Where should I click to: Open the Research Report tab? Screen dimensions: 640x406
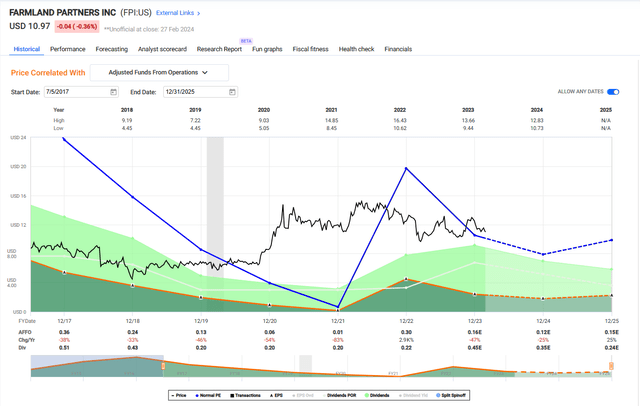pos(219,49)
